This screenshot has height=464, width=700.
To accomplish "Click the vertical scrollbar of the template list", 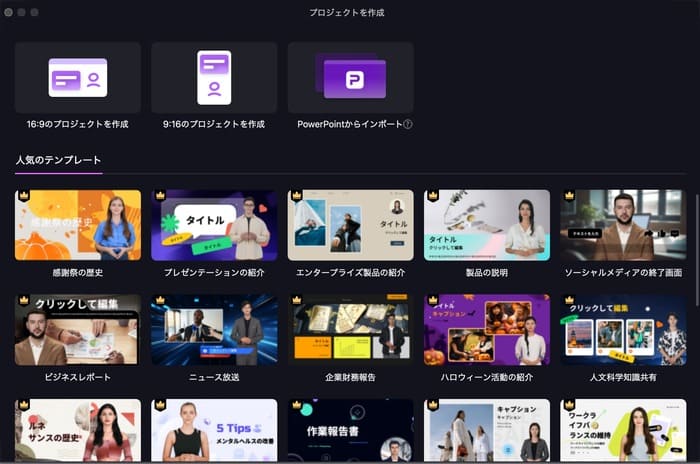I will tap(697, 250).
